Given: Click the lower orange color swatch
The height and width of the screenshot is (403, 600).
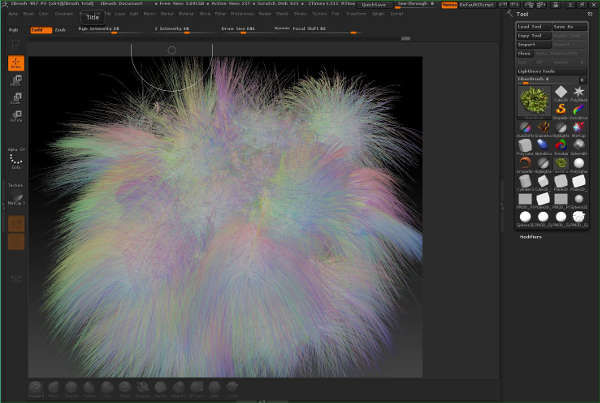Looking at the screenshot, I should [16, 242].
